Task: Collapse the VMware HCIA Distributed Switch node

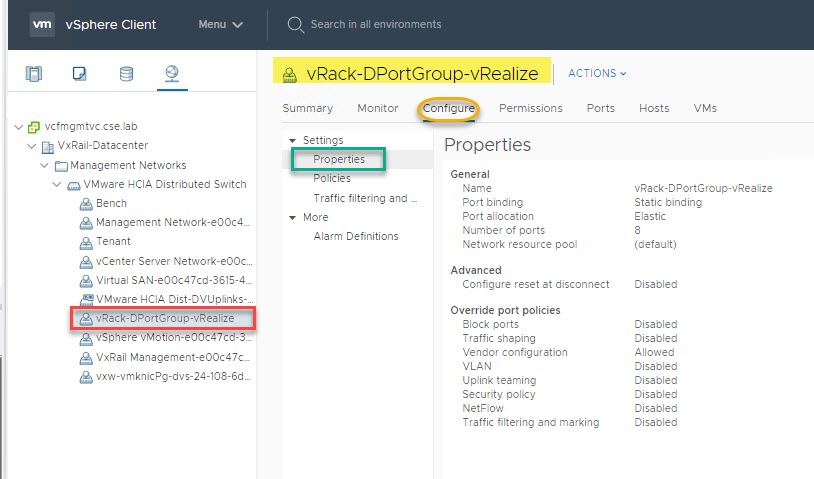Action: [x=58, y=184]
